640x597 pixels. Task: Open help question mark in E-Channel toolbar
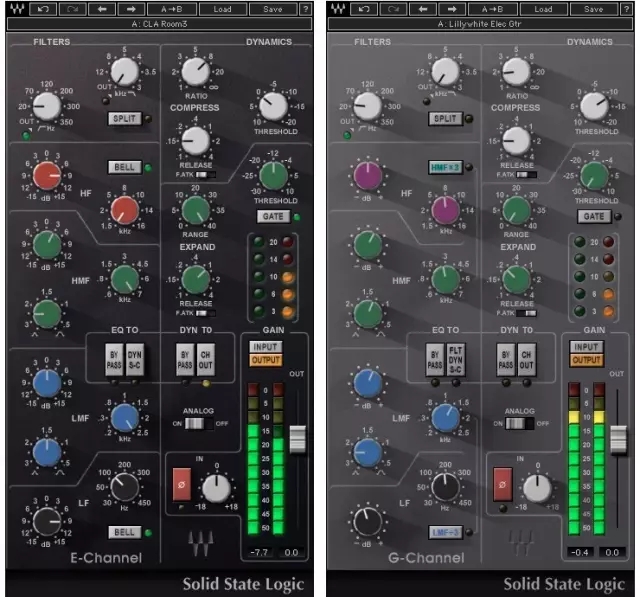(x=305, y=9)
